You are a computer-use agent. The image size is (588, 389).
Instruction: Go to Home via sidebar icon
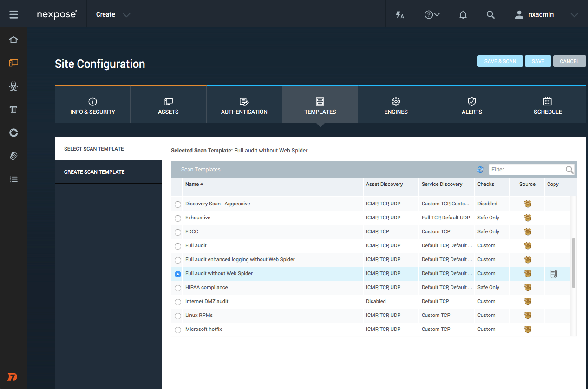pyautogui.click(x=13, y=40)
